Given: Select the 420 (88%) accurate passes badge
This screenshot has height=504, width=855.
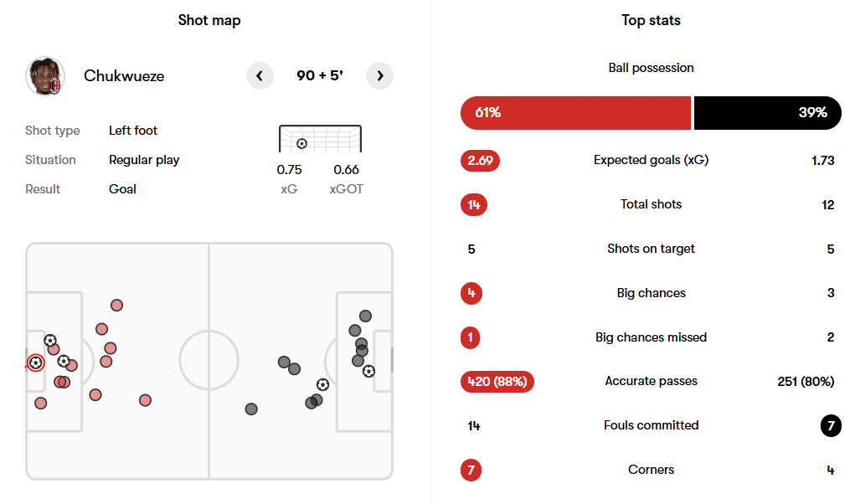Looking at the screenshot, I should point(497,382).
